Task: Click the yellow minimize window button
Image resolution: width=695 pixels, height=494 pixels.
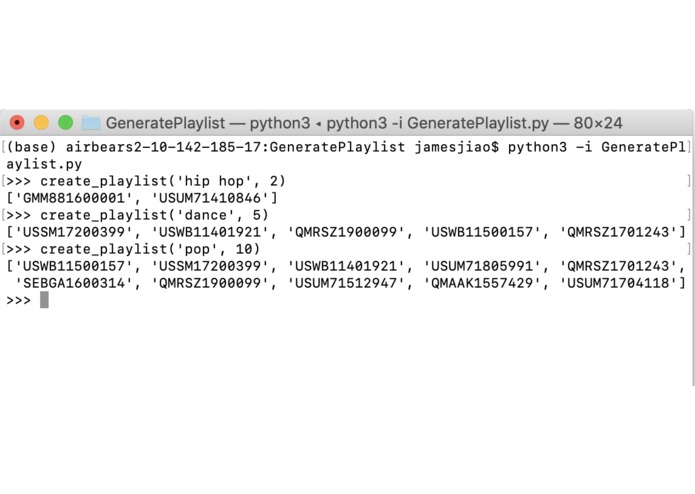Action: pyautogui.click(x=41, y=122)
